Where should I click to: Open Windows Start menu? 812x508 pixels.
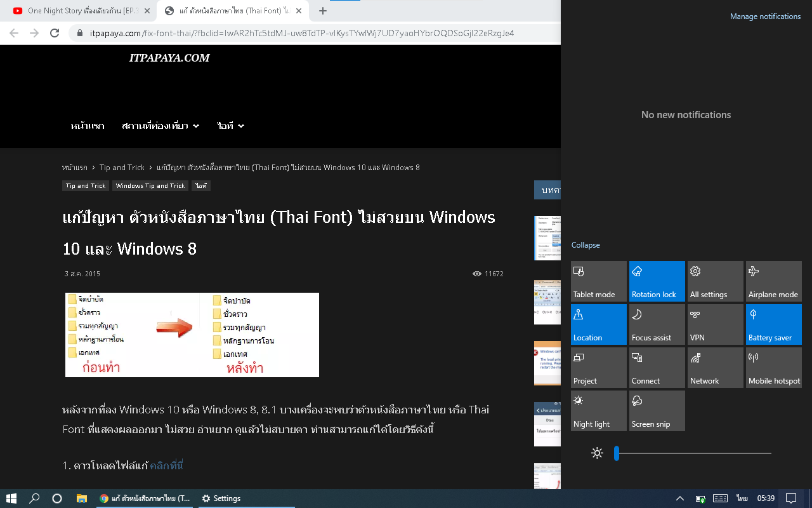tap(11, 498)
